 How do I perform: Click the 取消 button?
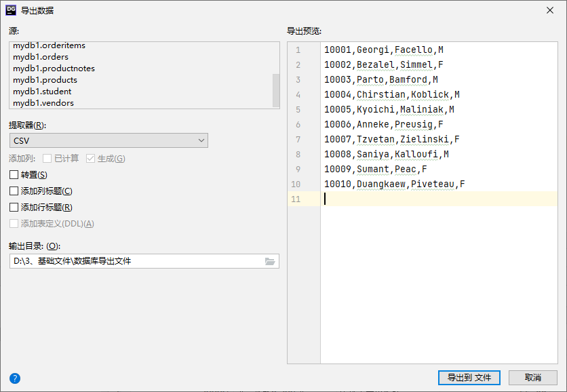pyautogui.click(x=532, y=378)
